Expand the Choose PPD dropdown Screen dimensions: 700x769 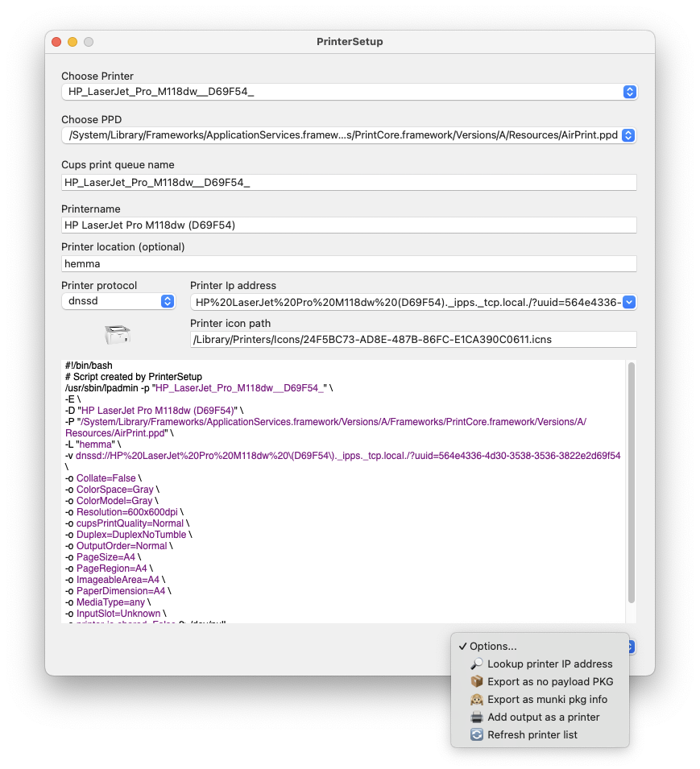(629, 135)
